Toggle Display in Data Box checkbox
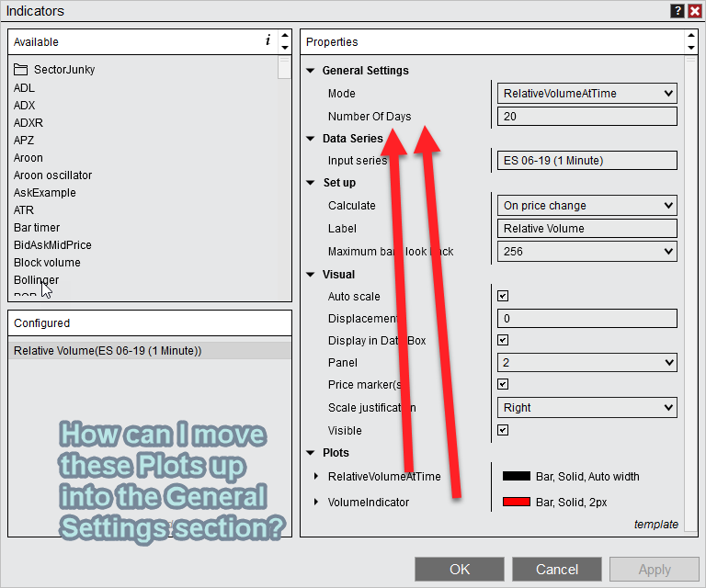Viewport: 706px width, 588px height. tap(503, 340)
